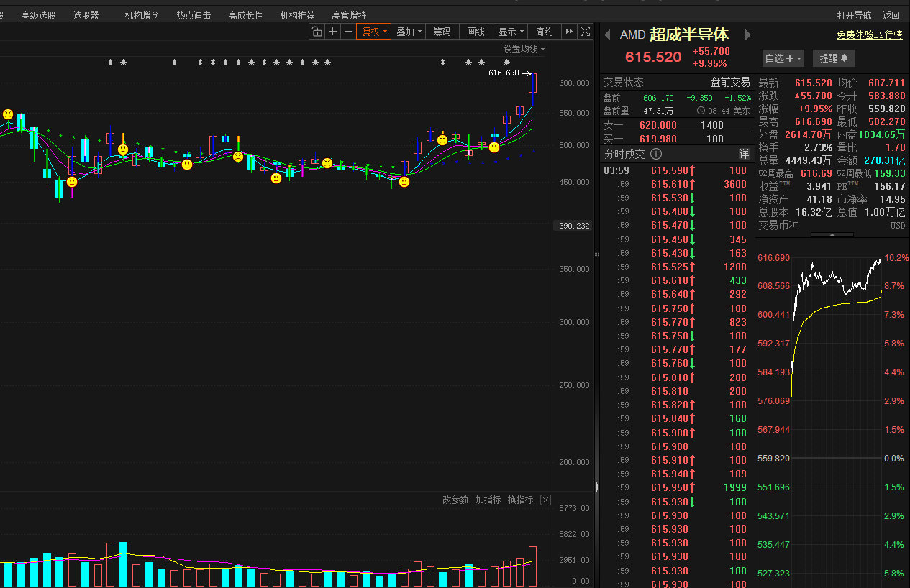Screen dimensions: 910x588
Task: Zoom out the chart with minus icon
Action: pyautogui.click(x=348, y=32)
